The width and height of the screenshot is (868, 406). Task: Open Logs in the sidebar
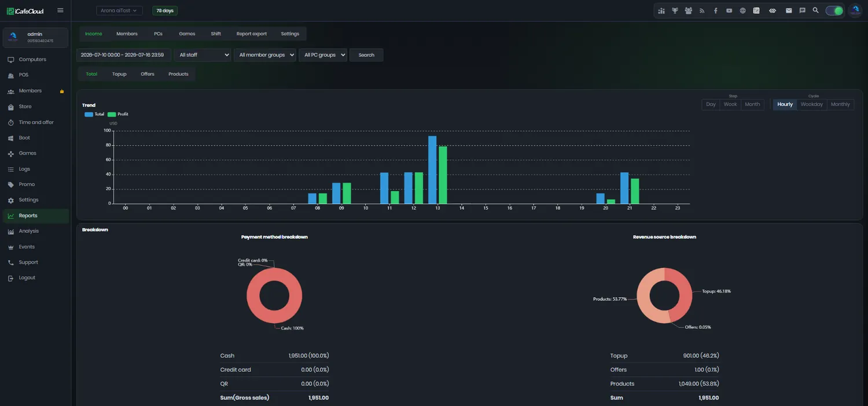[35, 169]
